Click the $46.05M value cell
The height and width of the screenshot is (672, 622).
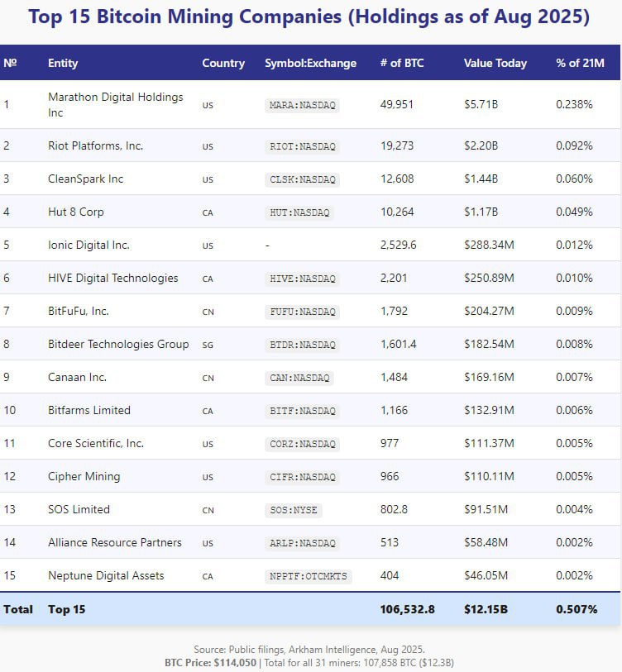click(486, 575)
